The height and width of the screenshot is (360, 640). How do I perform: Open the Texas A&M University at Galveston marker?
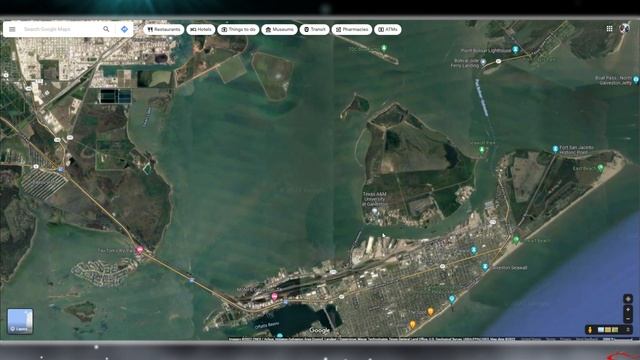point(375,211)
